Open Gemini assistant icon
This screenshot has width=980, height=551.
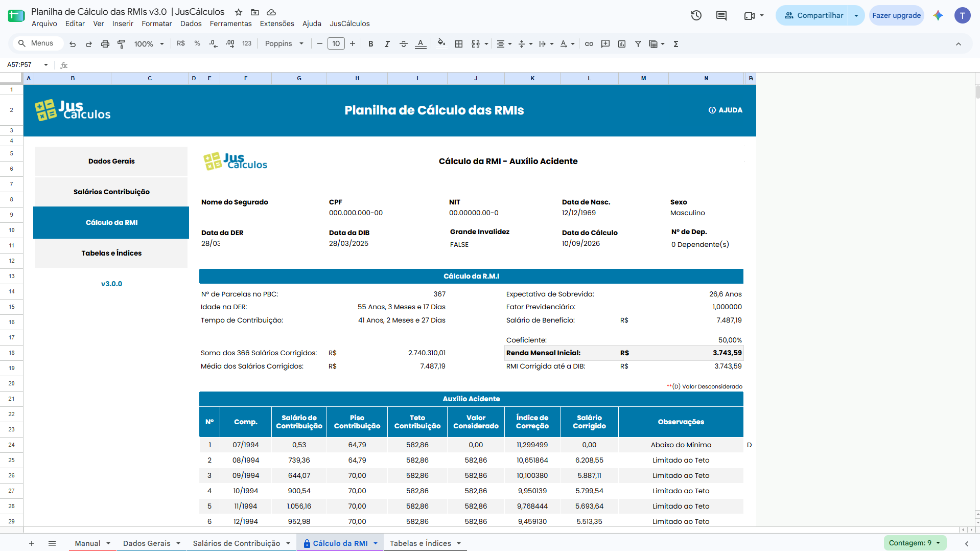938,15
